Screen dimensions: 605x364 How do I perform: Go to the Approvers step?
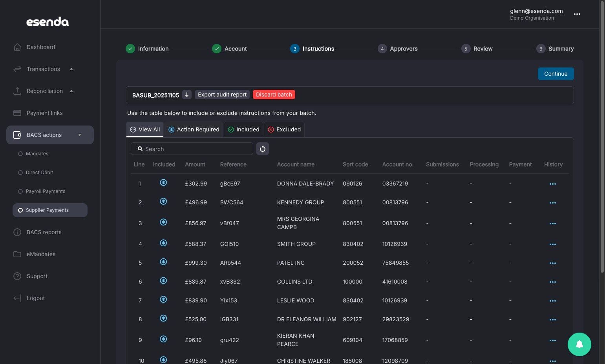pos(398,49)
